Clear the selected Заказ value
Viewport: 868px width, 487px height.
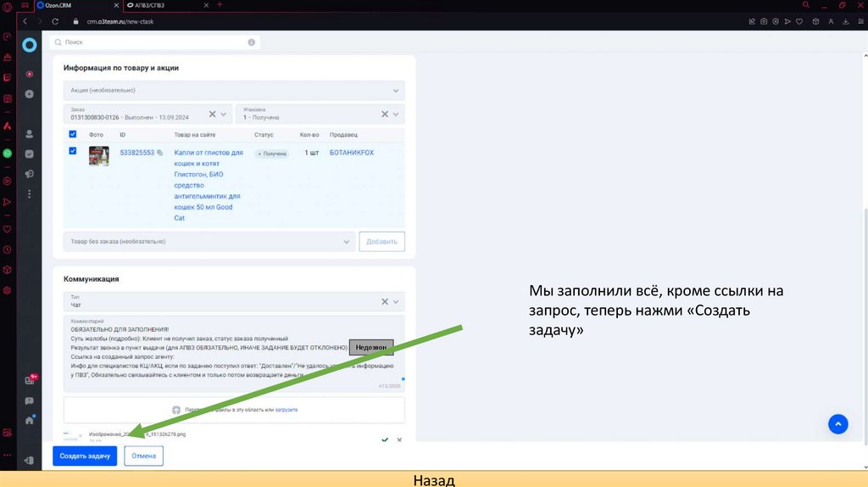point(212,115)
